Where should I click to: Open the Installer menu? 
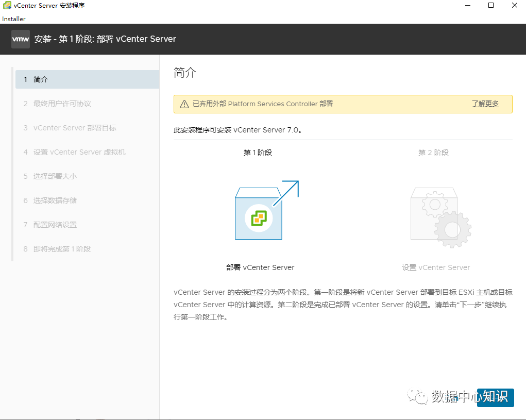14,19
